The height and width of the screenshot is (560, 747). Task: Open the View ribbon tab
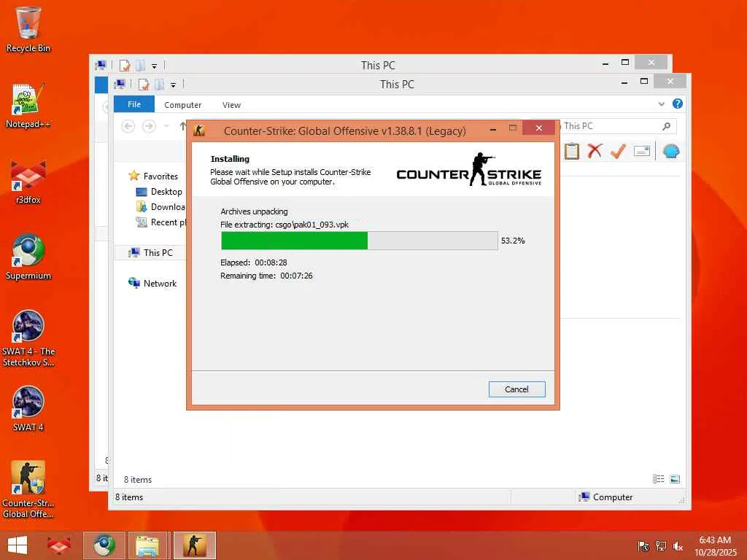[x=231, y=105]
